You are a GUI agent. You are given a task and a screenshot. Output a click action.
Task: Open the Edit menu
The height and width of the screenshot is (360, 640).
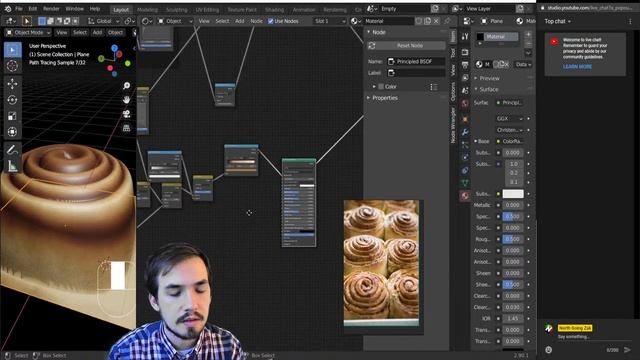[x=33, y=9]
